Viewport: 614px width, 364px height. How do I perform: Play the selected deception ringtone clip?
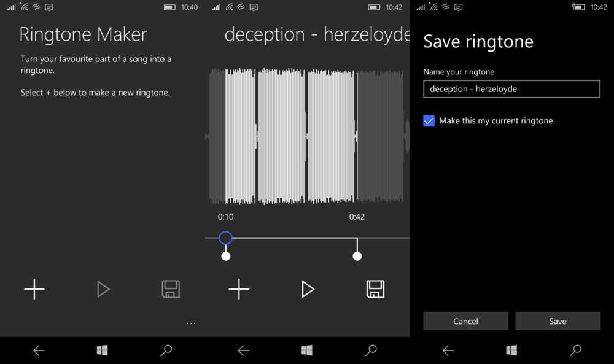(x=308, y=289)
